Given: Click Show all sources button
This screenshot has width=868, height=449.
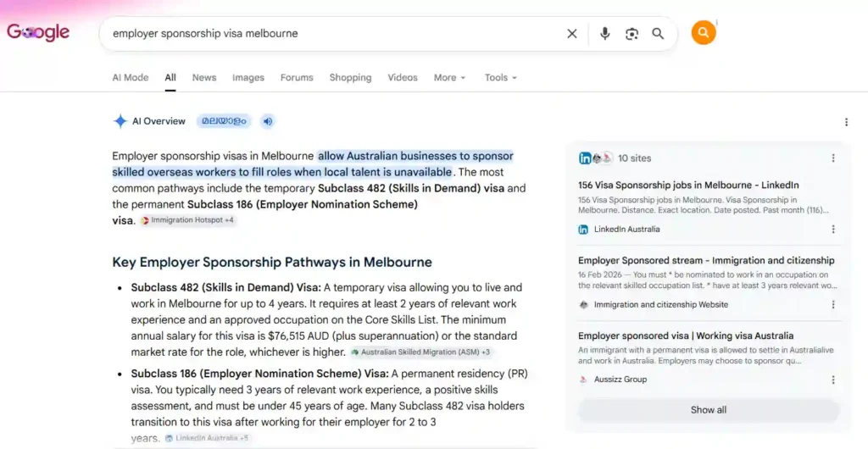Looking at the screenshot, I should point(708,410).
